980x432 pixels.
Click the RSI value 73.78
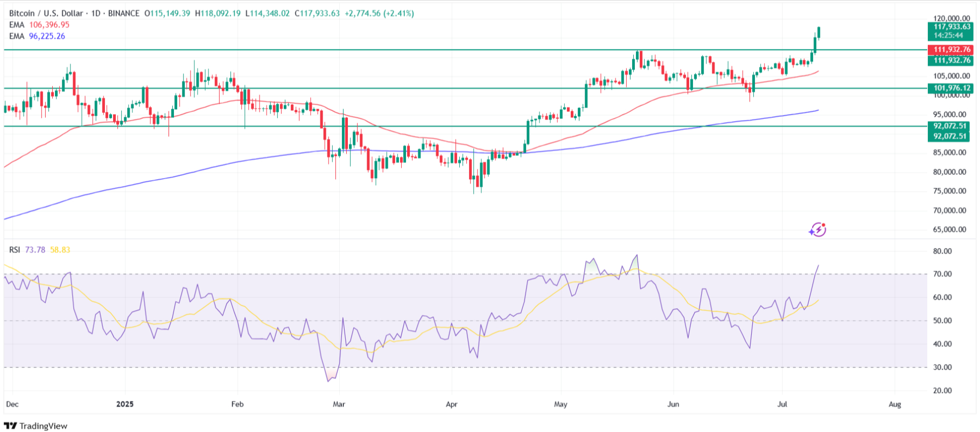click(36, 250)
